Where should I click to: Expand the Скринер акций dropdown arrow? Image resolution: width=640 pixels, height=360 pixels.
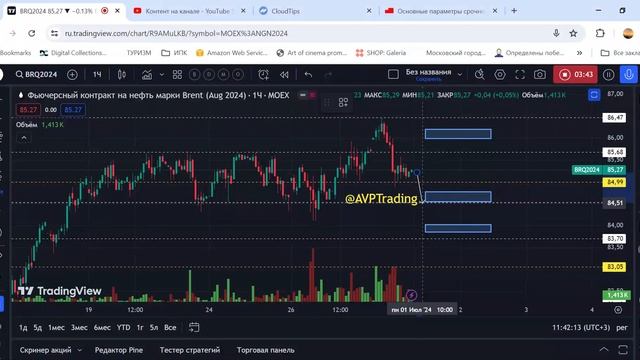coord(80,350)
